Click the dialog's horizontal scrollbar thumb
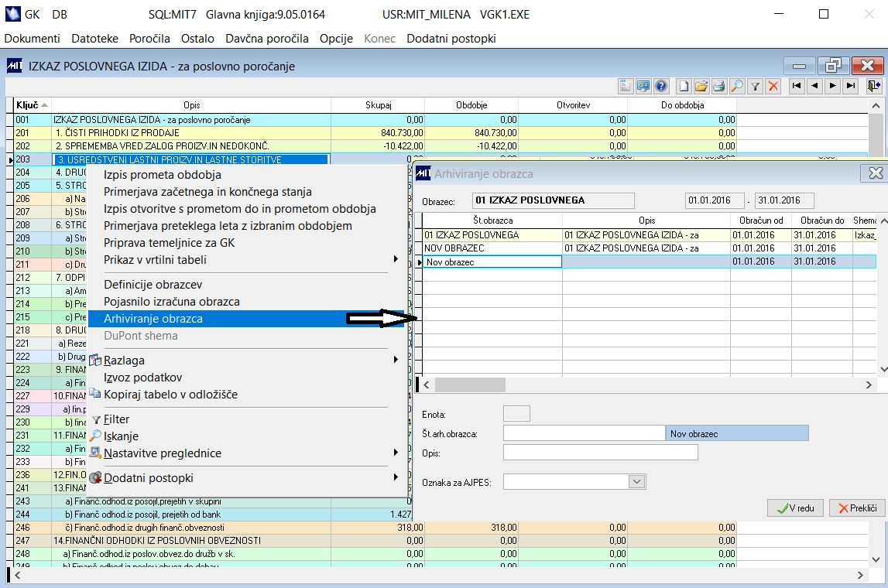The width and height of the screenshot is (888, 588). coord(470,385)
